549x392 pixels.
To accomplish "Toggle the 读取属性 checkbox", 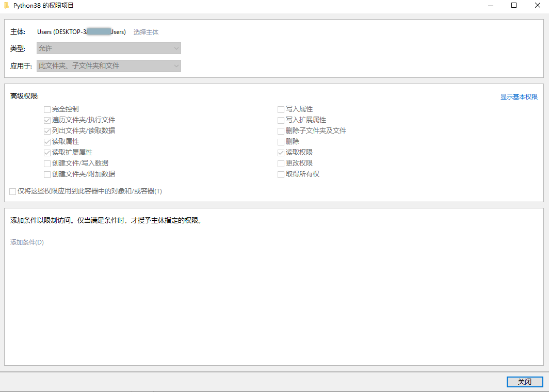I will 47,142.
